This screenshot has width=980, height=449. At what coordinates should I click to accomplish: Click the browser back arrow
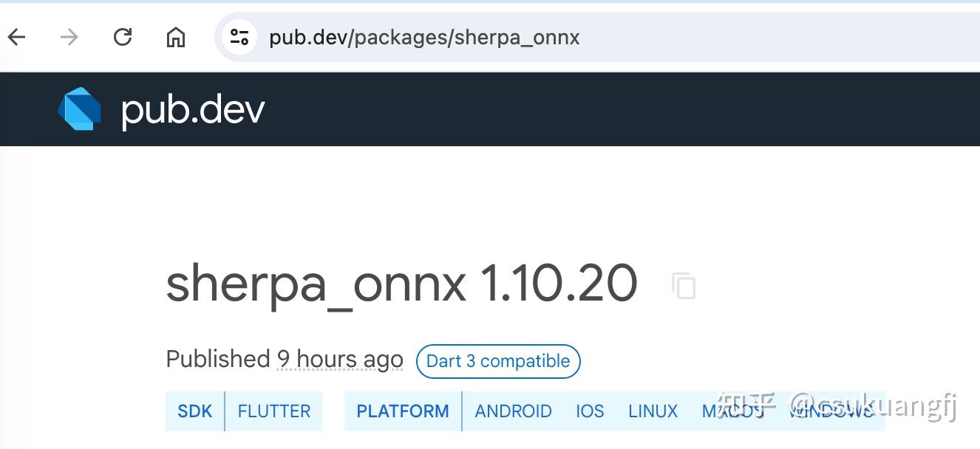point(16,37)
